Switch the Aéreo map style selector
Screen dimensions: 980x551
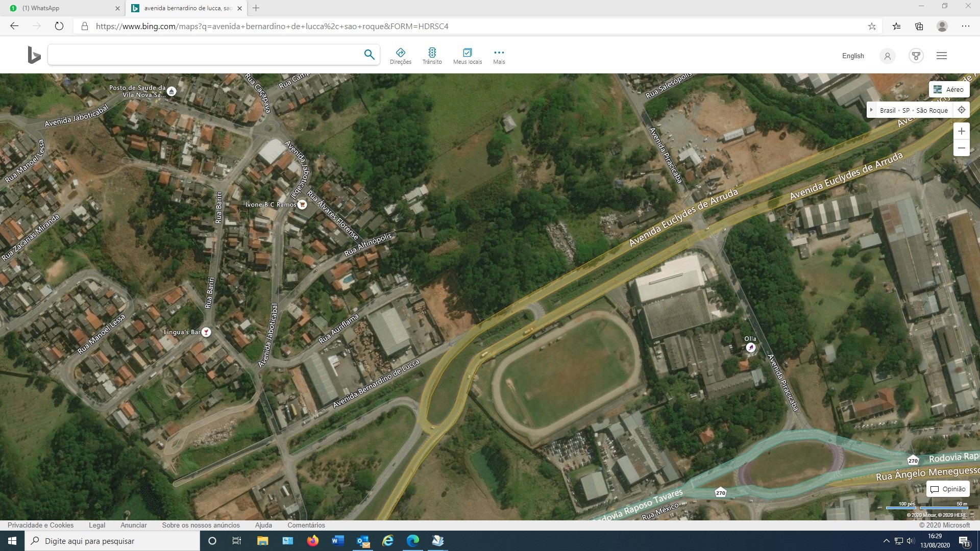click(949, 89)
